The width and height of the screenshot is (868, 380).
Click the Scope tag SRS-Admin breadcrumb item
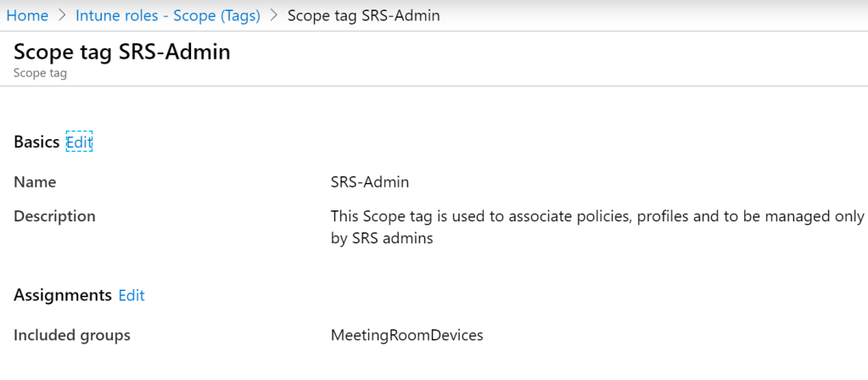pyautogui.click(x=363, y=15)
